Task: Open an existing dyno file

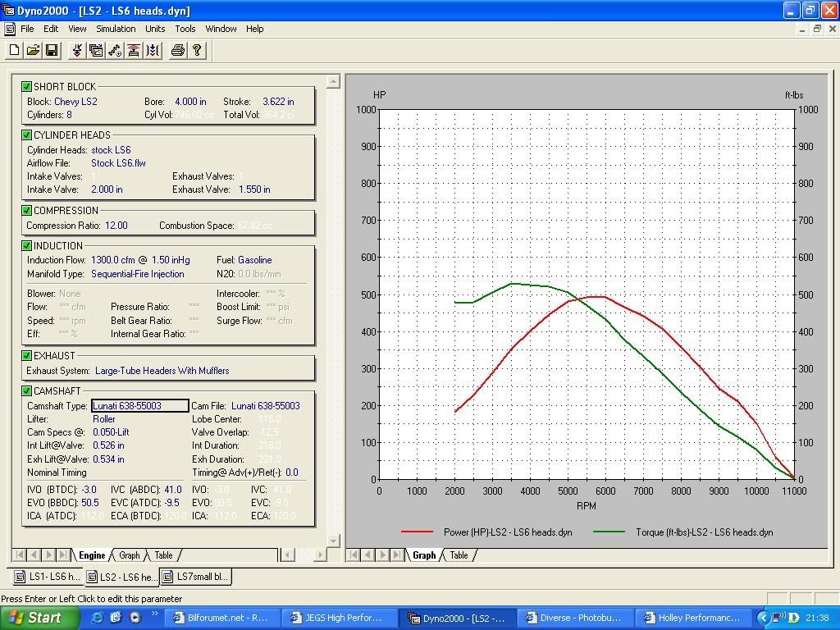Action: click(x=33, y=50)
